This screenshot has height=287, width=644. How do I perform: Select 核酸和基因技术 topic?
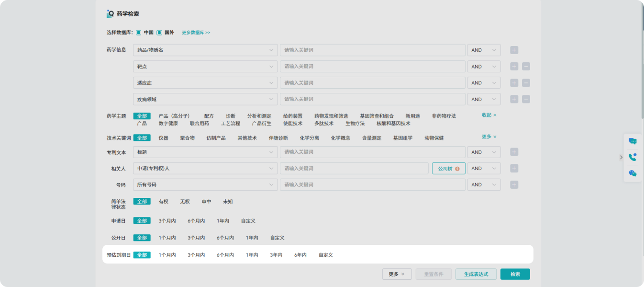(393, 123)
